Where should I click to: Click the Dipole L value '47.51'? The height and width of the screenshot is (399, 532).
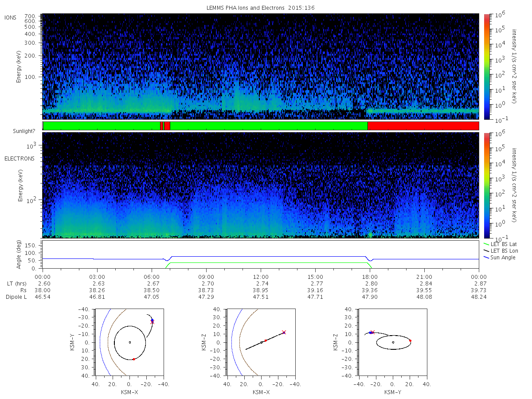261,297
